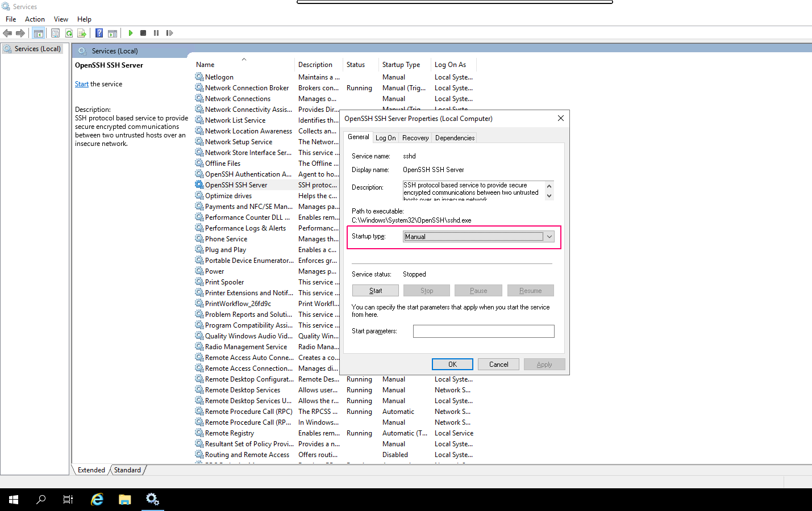
Task: Click the Start button in properties dialog
Action: [x=376, y=291]
